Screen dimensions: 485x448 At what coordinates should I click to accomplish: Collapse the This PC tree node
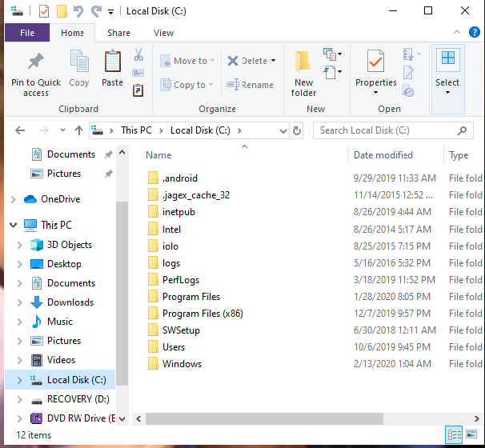[x=13, y=225]
